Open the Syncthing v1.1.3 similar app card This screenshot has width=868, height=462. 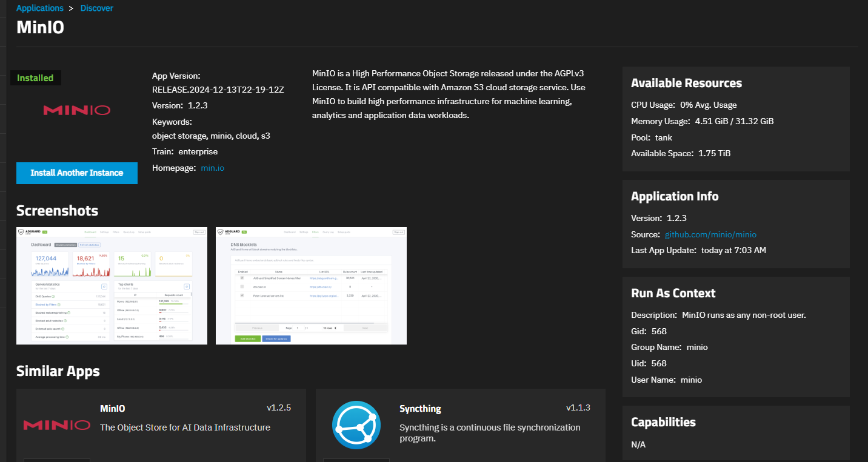[x=461, y=425]
